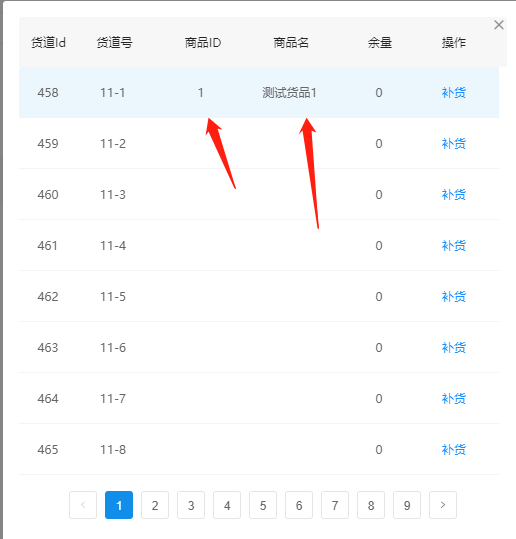Select lane Id cell 458
The width and height of the screenshot is (516, 539).
[48, 93]
